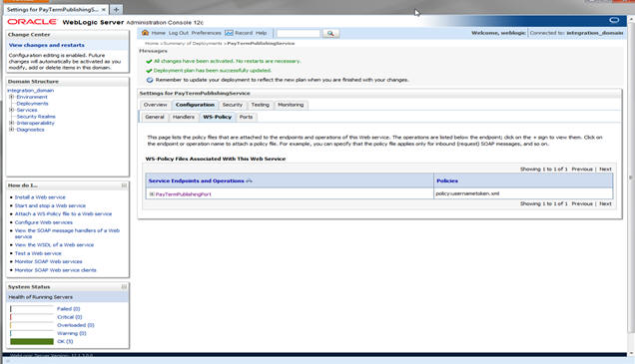The image size is (635, 364).
Task: Click the sort icon on Service Endpoints column
Action: [249, 181]
